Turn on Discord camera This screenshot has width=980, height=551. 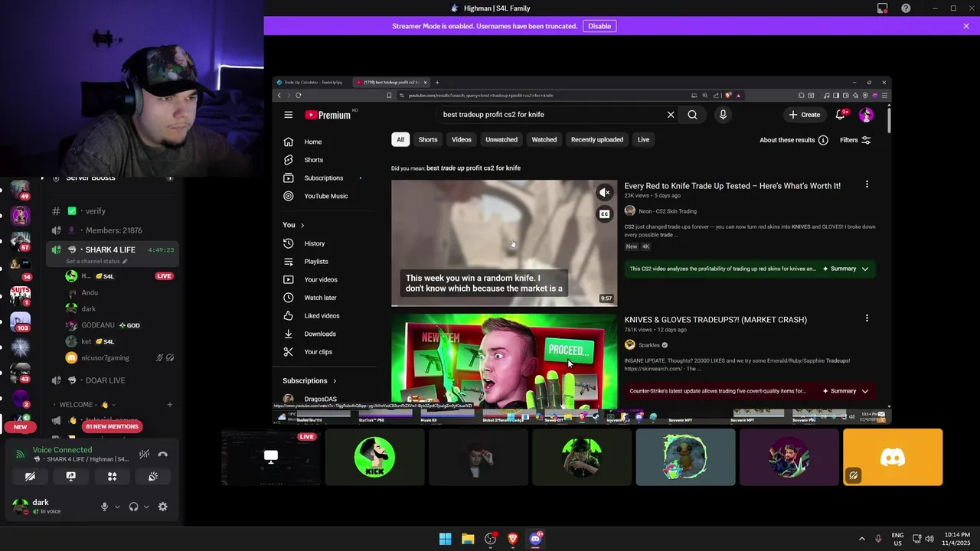(30, 476)
